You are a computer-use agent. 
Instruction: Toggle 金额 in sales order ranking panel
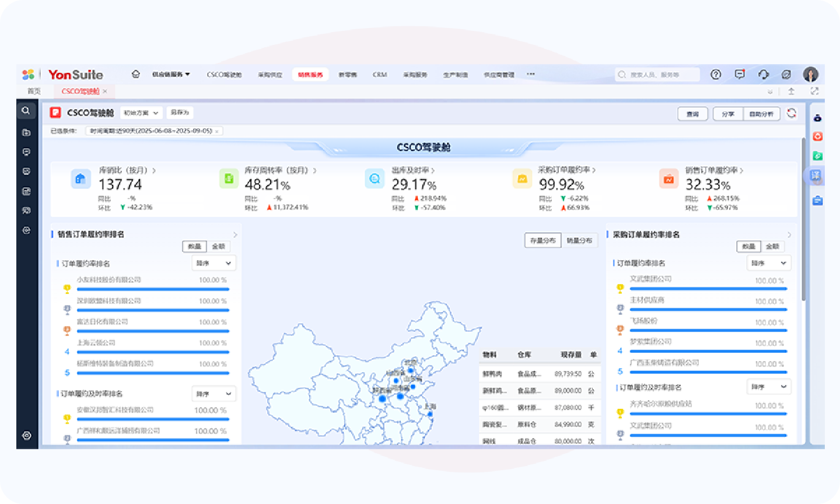pyautogui.click(x=219, y=246)
